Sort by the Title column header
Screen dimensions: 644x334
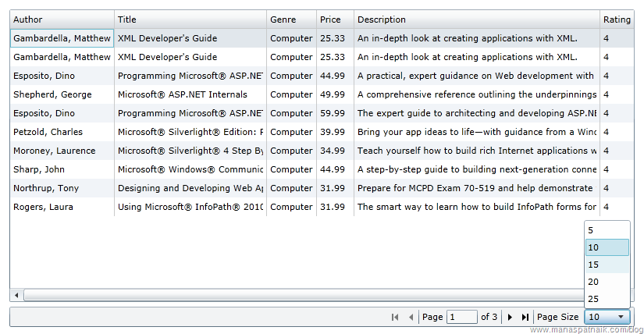coord(190,20)
